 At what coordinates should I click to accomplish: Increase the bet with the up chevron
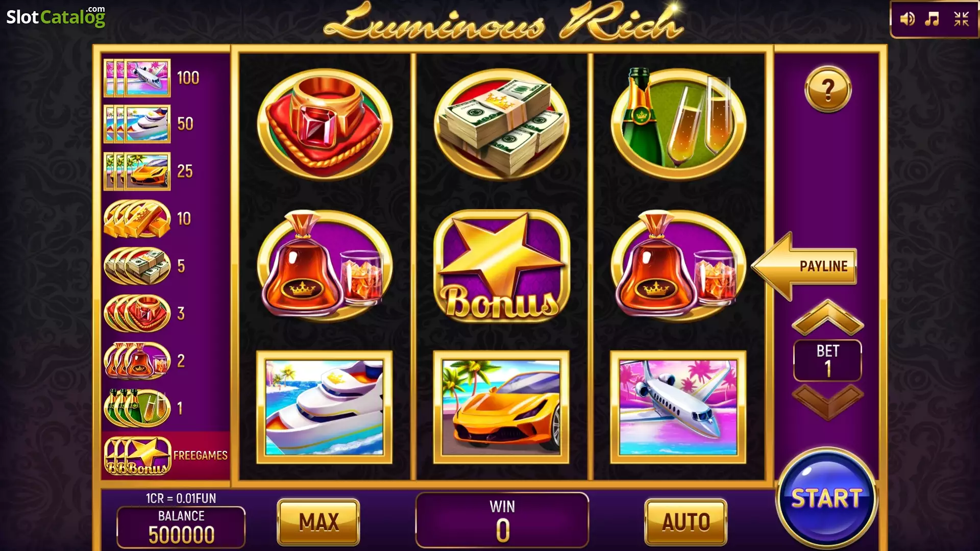click(827, 318)
